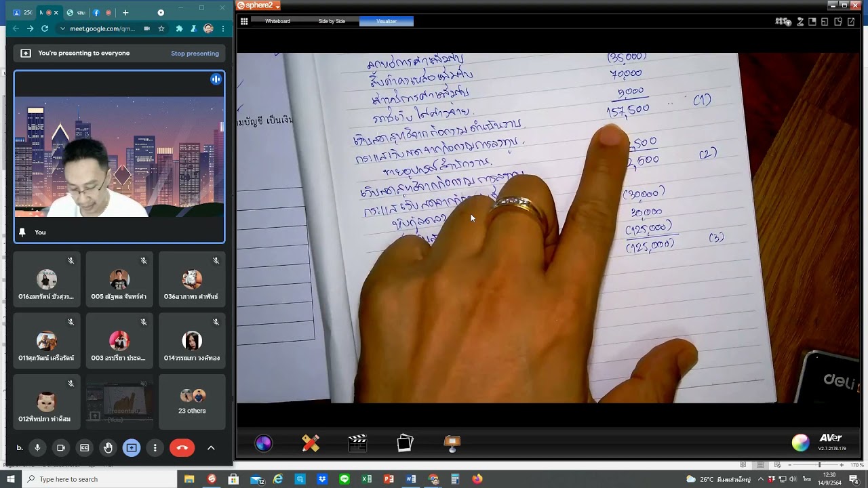Open Chrome three-dot menu
Image resolution: width=868 pixels, height=488 pixels.
(222, 28)
